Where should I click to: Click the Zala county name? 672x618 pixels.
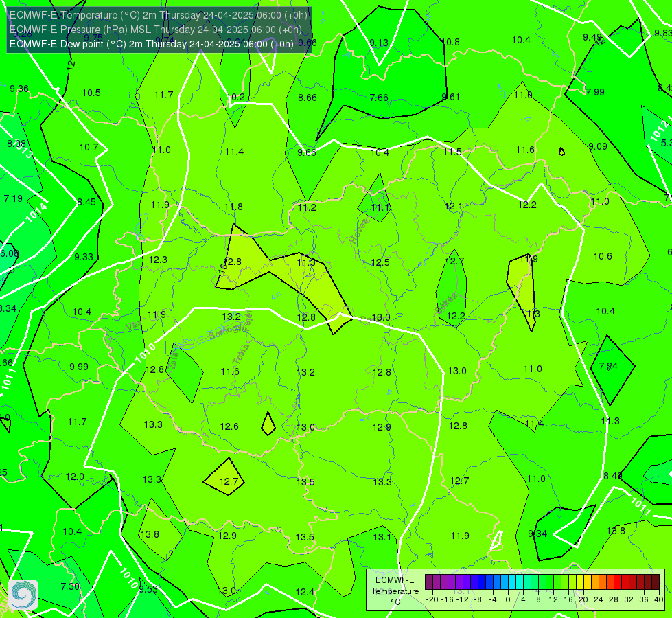click(173, 363)
